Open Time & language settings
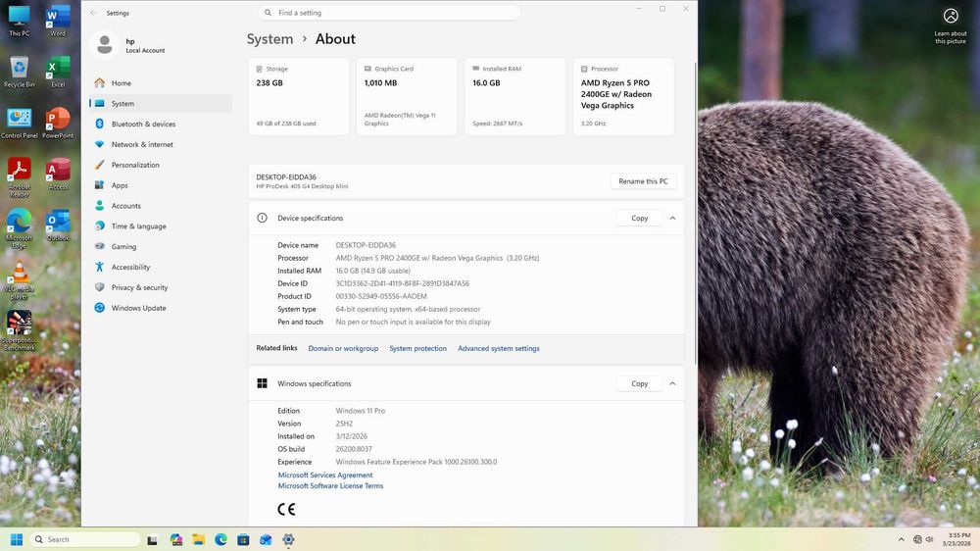 click(161, 226)
